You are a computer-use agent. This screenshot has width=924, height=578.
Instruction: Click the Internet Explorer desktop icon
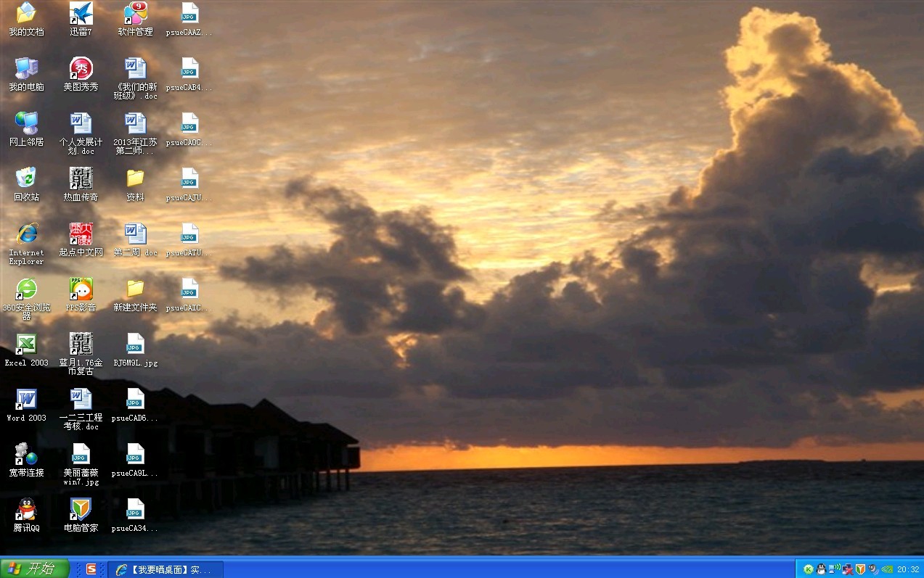[27, 234]
